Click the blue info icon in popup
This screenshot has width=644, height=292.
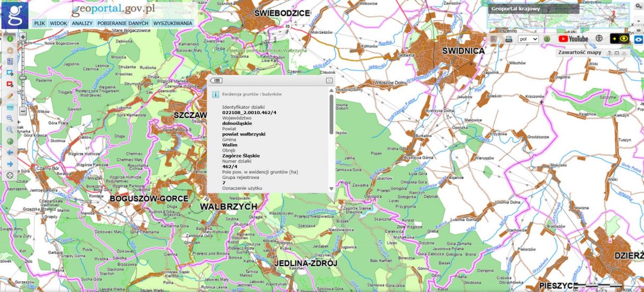coord(216,94)
